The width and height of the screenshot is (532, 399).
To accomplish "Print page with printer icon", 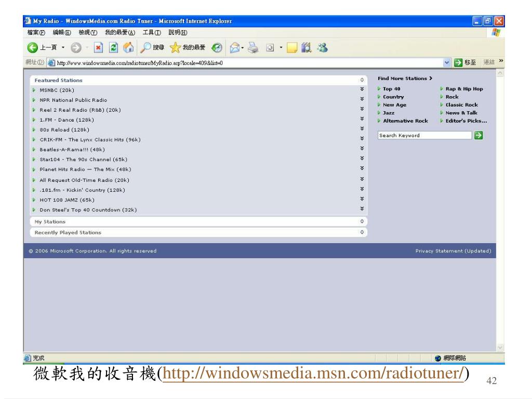I will (253, 47).
